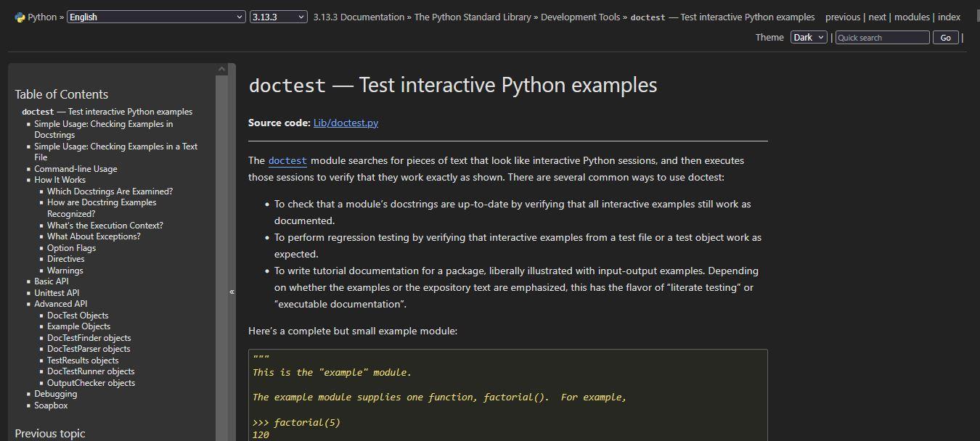Click the 'Theme' label
The image size is (980, 441).
769,37
